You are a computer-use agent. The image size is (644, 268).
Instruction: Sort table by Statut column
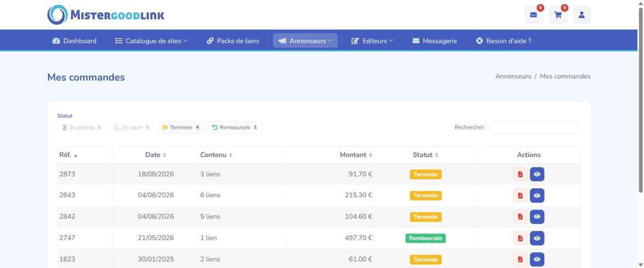[x=426, y=155]
